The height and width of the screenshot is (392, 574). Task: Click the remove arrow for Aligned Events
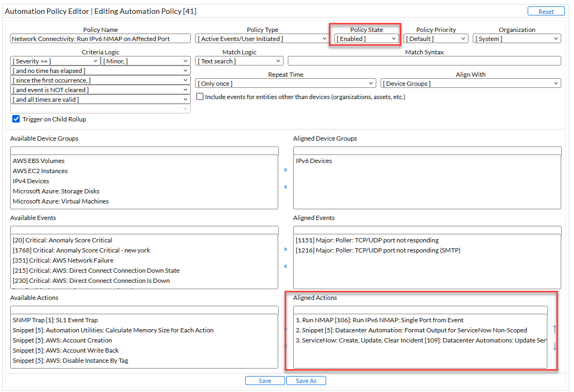285,266
